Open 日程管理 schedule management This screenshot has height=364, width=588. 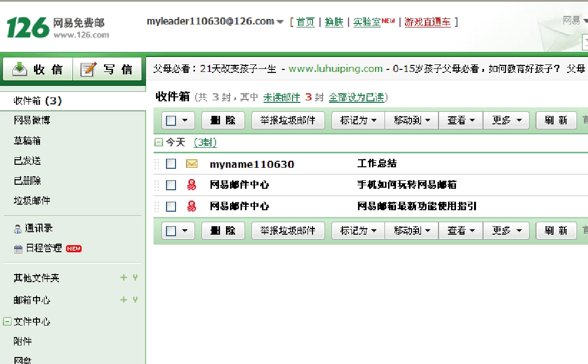(x=43, y=248)
